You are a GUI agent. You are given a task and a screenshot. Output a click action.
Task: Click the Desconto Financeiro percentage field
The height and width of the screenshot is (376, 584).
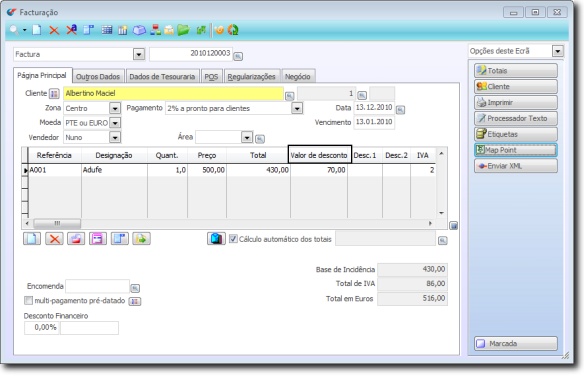coord(42,328)
